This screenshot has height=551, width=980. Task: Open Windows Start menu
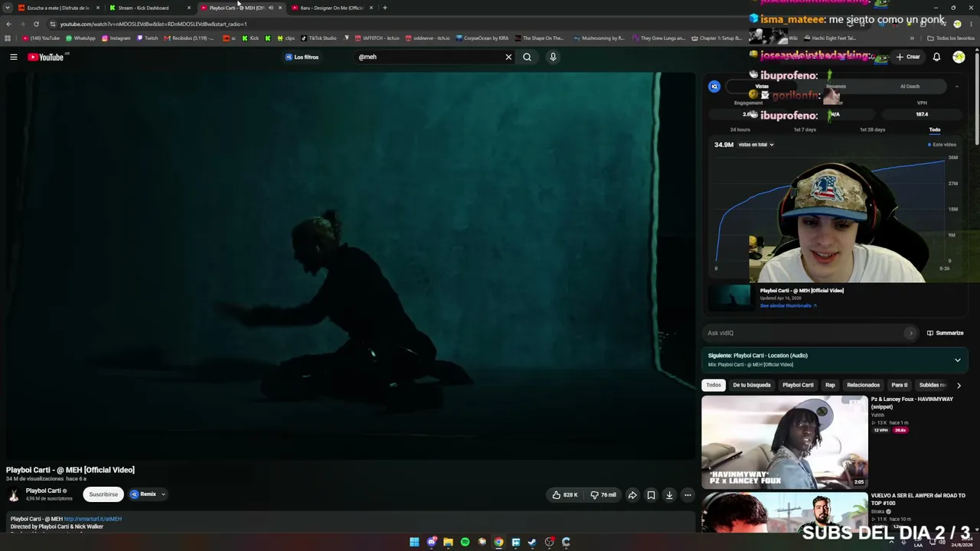click(x=414, y=542)
